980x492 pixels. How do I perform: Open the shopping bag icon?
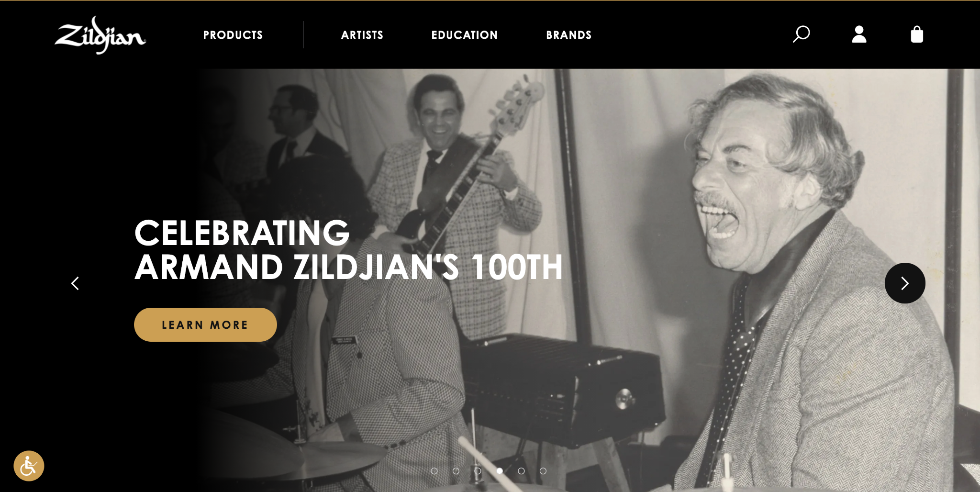pyautogui.click(x=917, y=34)
